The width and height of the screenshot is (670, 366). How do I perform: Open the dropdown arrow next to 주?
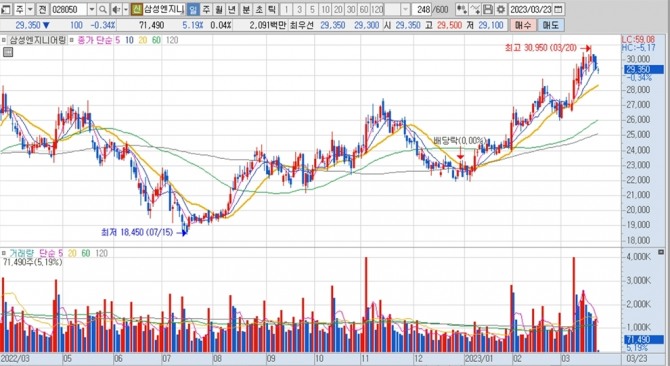click(30, 9)
